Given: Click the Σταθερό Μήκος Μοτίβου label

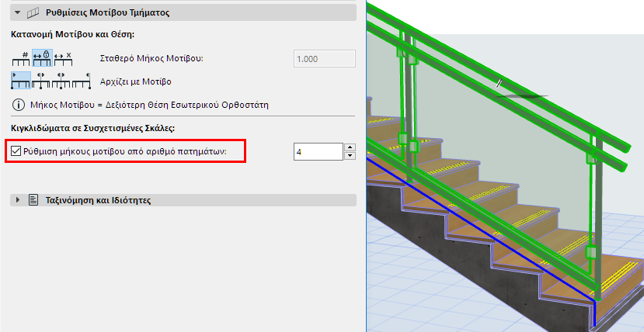Looking at the screenshot, I should coord(152,58).
